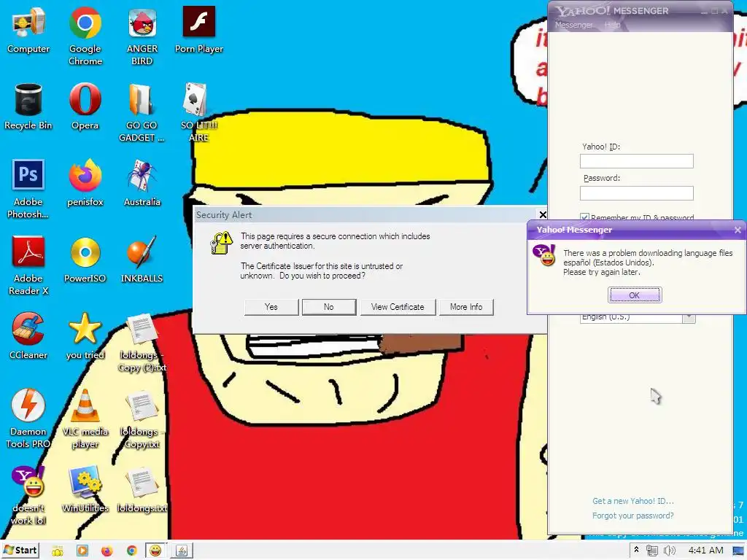
Task: Launch the Adobe Photoshop desktop icon
Action: pos(28,189)
